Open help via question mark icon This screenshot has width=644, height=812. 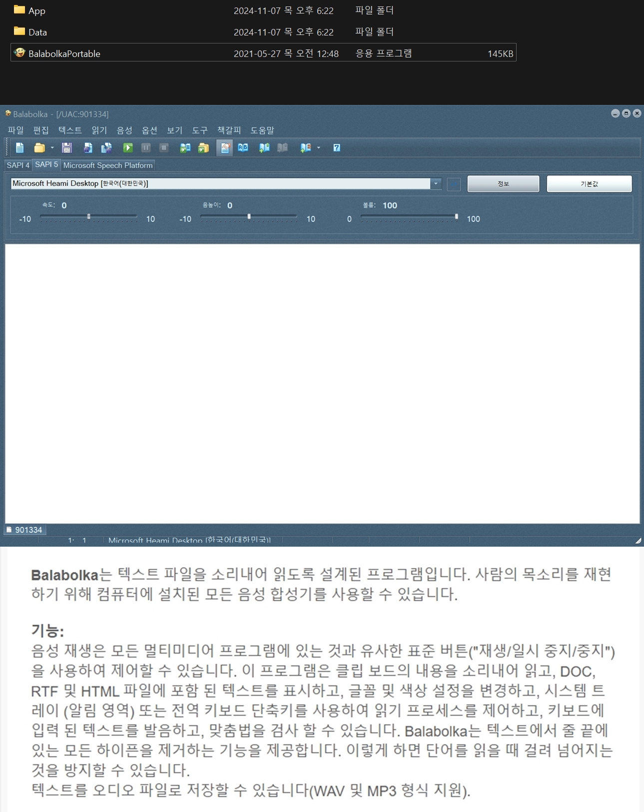337,148
